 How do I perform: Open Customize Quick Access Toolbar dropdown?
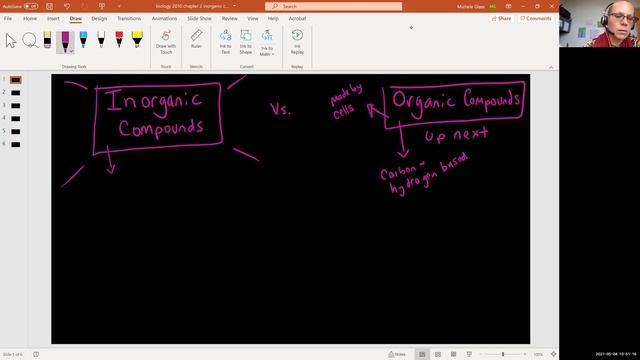119,7
